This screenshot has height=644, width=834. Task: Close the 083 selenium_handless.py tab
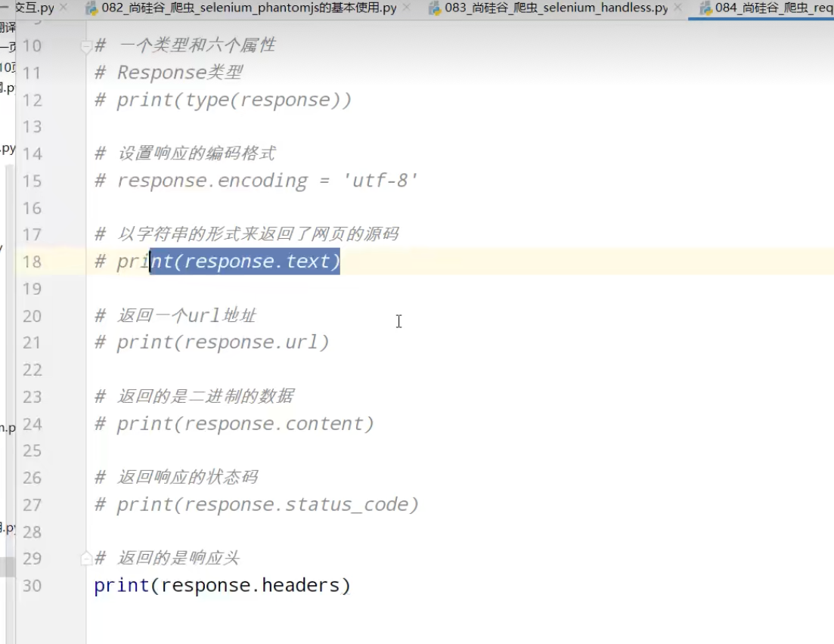pos(677,8)
